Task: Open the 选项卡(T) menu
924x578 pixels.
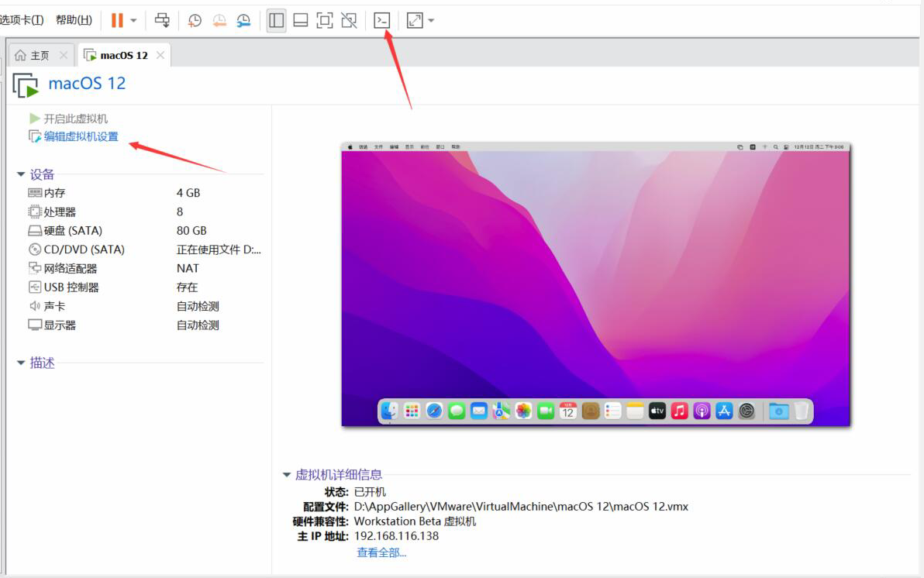Action: [x=22, y=20]
